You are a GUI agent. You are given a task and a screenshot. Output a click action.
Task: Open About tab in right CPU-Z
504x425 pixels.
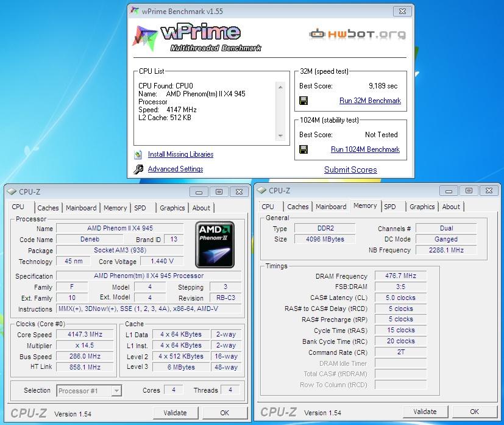(x=451, y=207)
